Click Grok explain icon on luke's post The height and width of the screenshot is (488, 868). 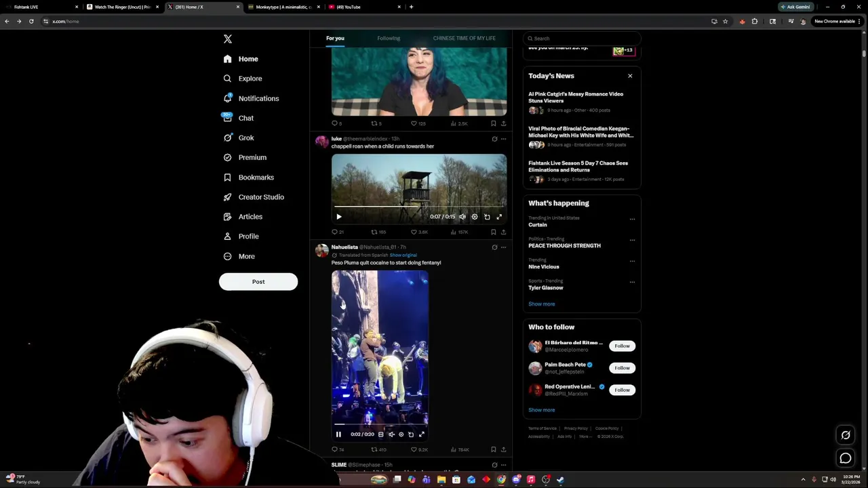[494, 139]
